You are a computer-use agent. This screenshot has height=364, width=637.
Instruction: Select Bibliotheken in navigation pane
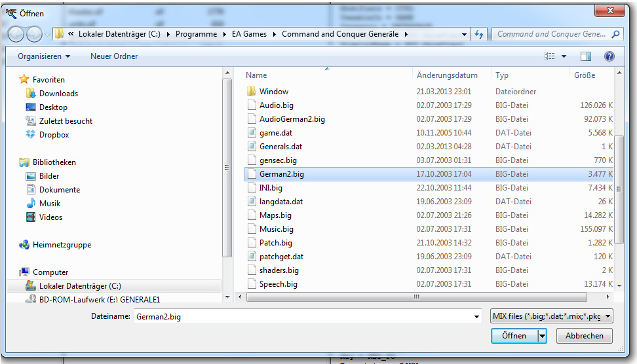[54, 162]
